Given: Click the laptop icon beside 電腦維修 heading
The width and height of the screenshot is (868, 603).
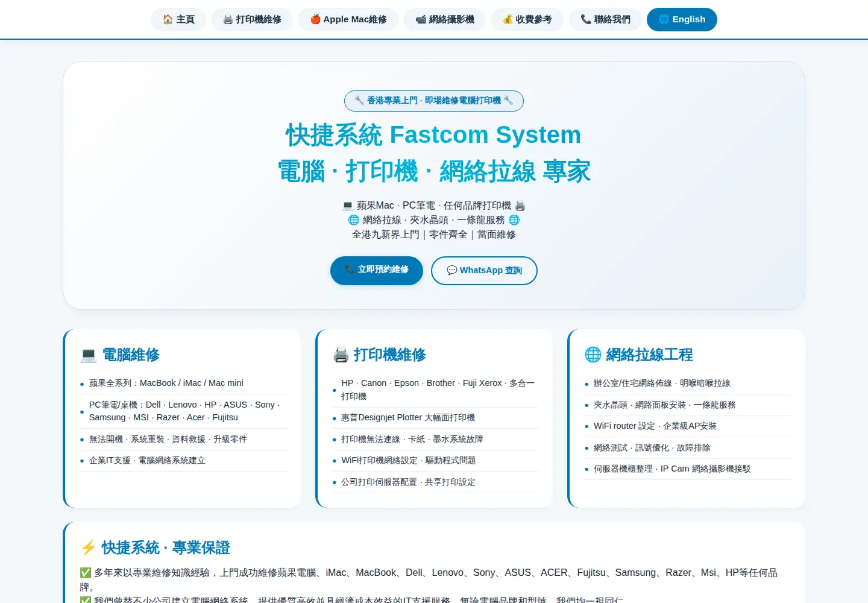Looking at the screenshot, I should click(x=88, y=355).
